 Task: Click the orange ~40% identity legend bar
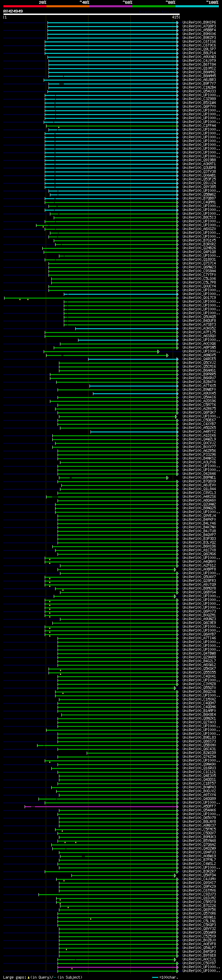(x=68, y=6)
